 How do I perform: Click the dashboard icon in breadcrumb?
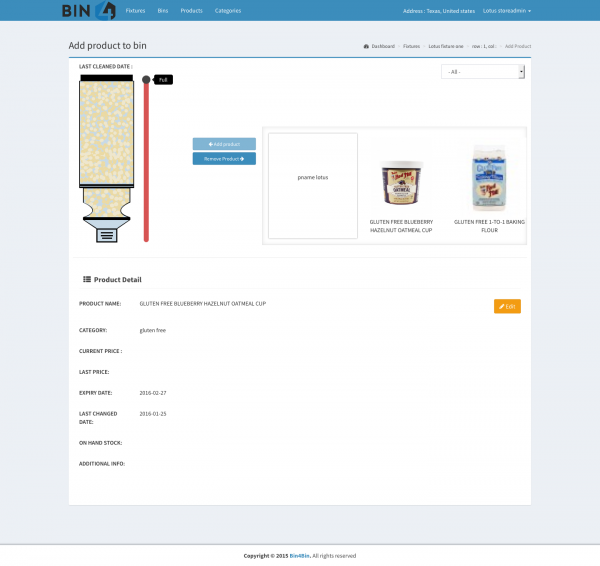(x=366, y=46)
